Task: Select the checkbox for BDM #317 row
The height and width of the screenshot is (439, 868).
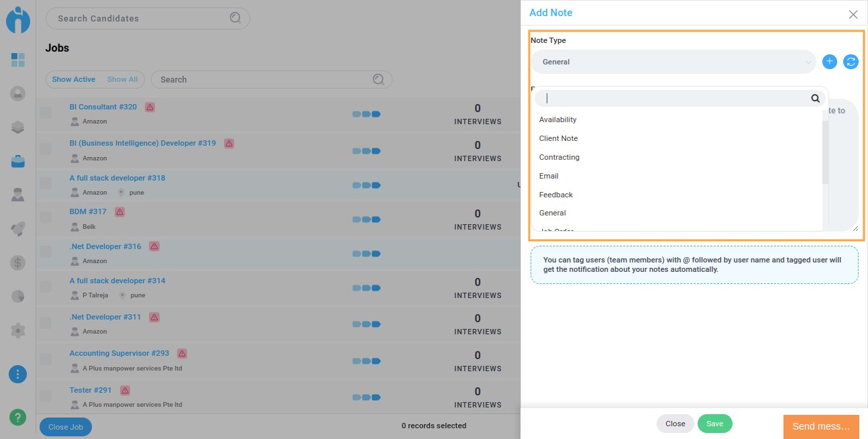Action: [46, 217]
